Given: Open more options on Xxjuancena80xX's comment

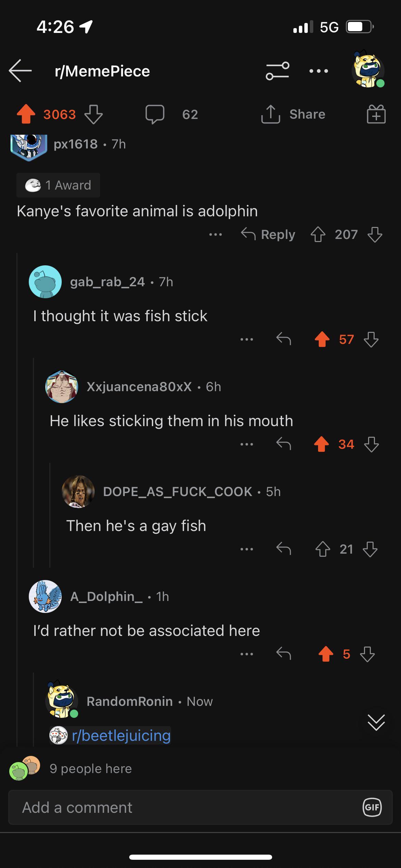Looking at the screenshot, I should (x=247, y=444).
